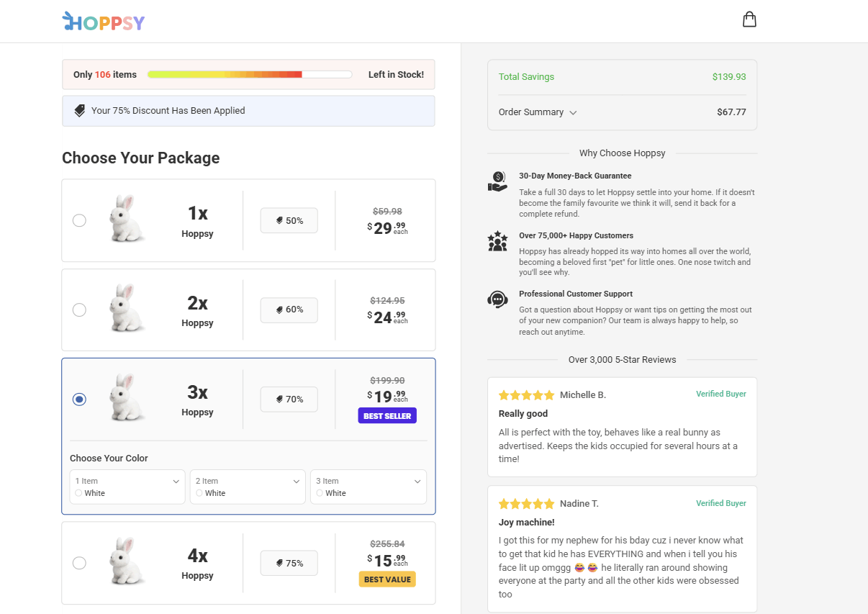Click the 50% discount tag badge
The width and height of the screenshot is (868, 614).
(x=289, y=220)
